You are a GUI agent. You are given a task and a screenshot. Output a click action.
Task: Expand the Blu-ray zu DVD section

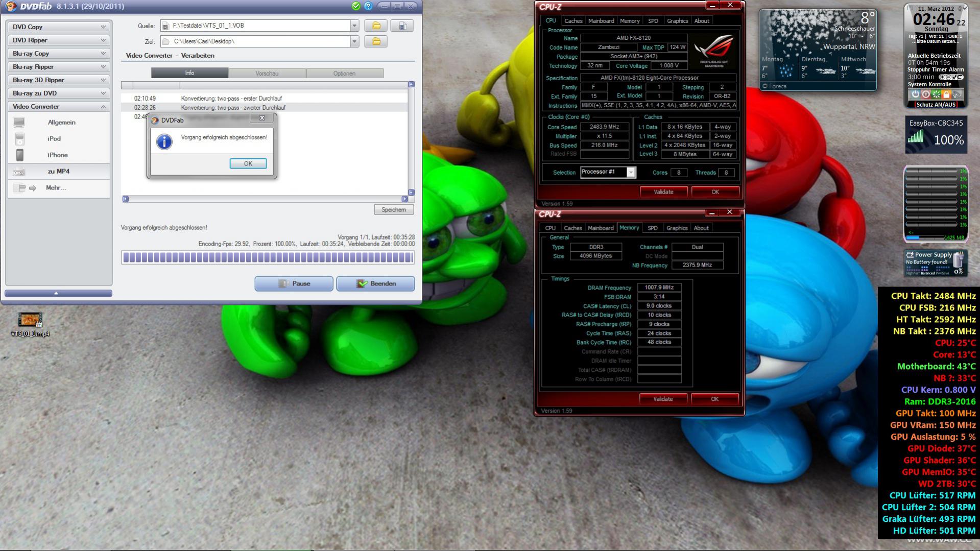tap(59, 93)
